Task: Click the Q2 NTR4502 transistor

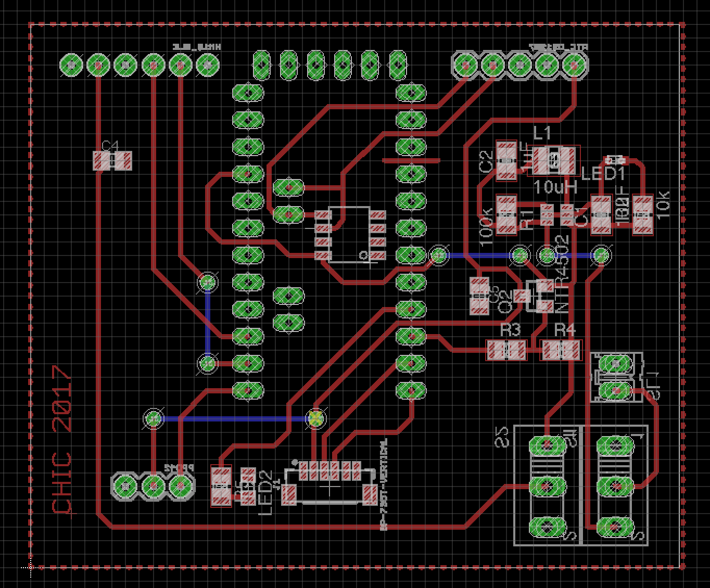Action: pyautogui.click(x=535, y=296)
